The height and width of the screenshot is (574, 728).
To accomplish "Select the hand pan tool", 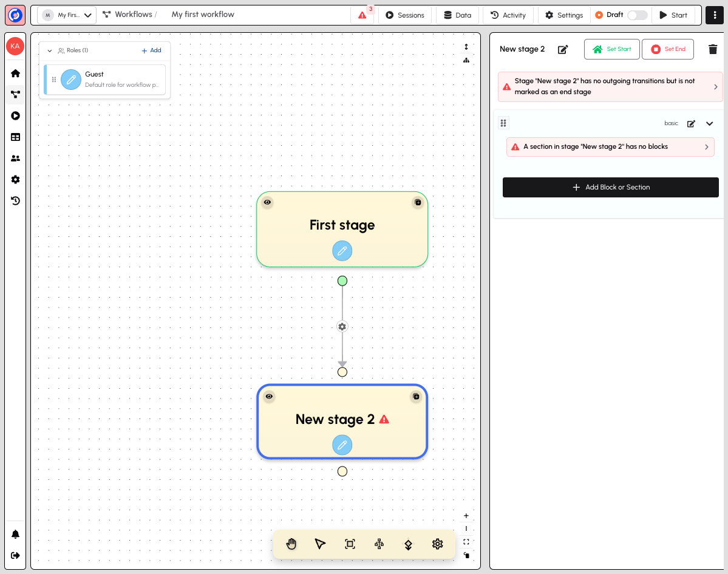I will [x=291, y=544].
